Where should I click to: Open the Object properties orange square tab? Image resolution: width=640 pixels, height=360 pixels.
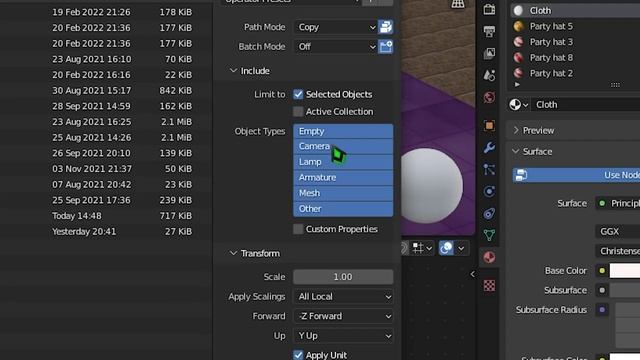coord(489,125)
